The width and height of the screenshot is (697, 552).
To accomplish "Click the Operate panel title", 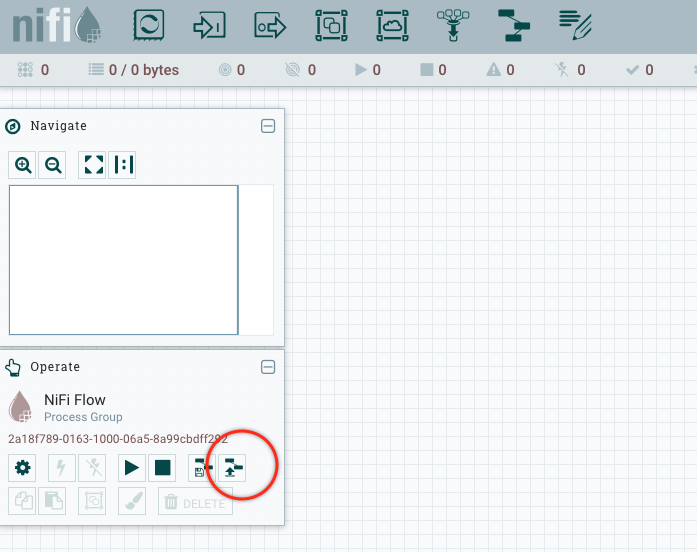I will click(x=55, y=367).
